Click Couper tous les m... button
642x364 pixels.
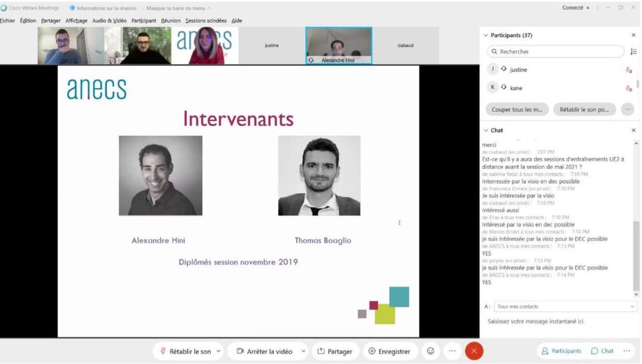517,110
